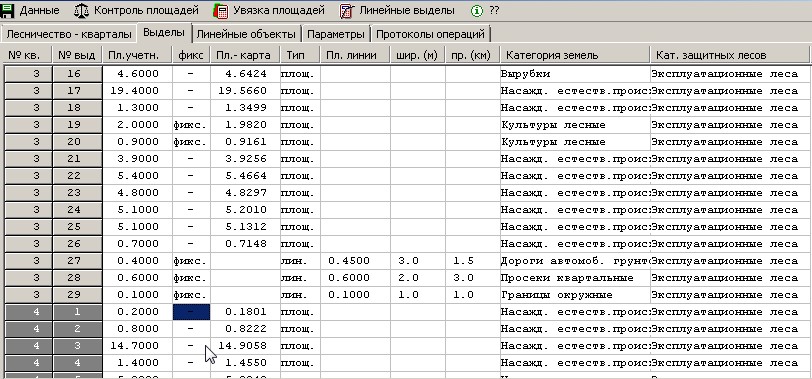
Task: Switch to Линейные объекты tab
Action: point(246,34)
